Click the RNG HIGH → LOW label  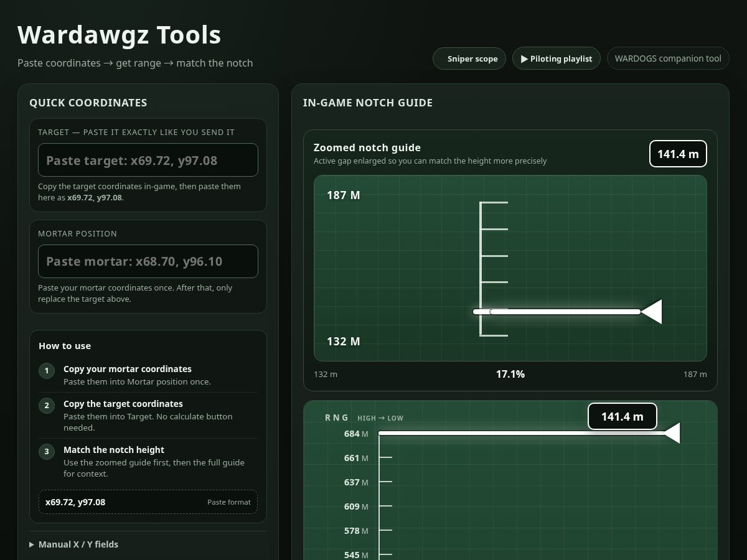click(364, 418)
